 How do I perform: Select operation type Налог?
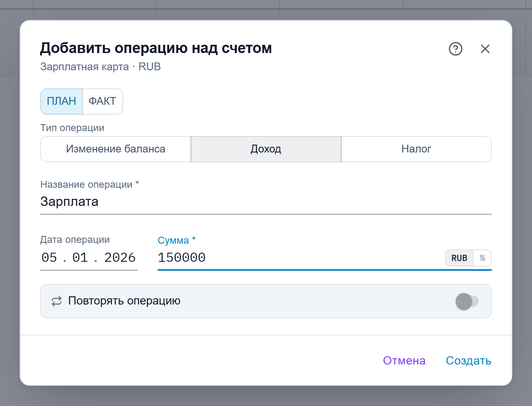[x=416, y=149]
